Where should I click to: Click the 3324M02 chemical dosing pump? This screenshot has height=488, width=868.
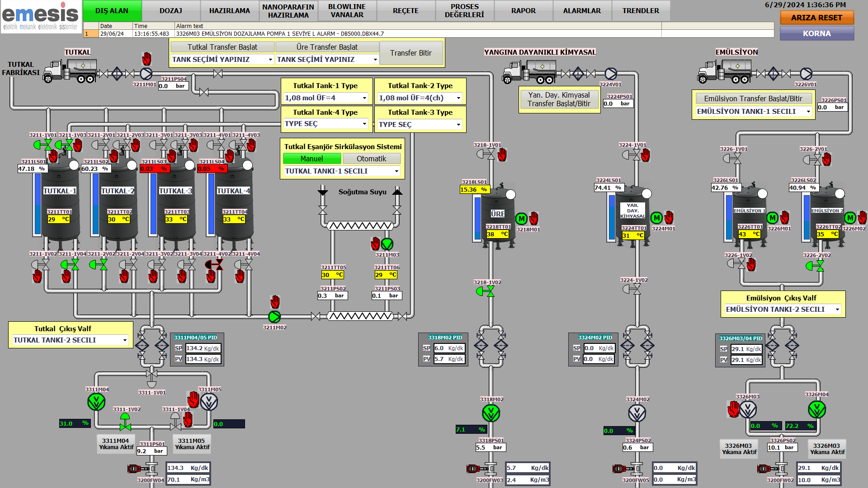637,413
